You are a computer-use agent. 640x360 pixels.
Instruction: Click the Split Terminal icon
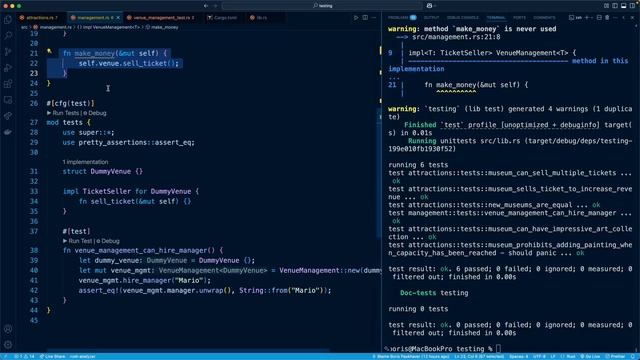[599, 18]
